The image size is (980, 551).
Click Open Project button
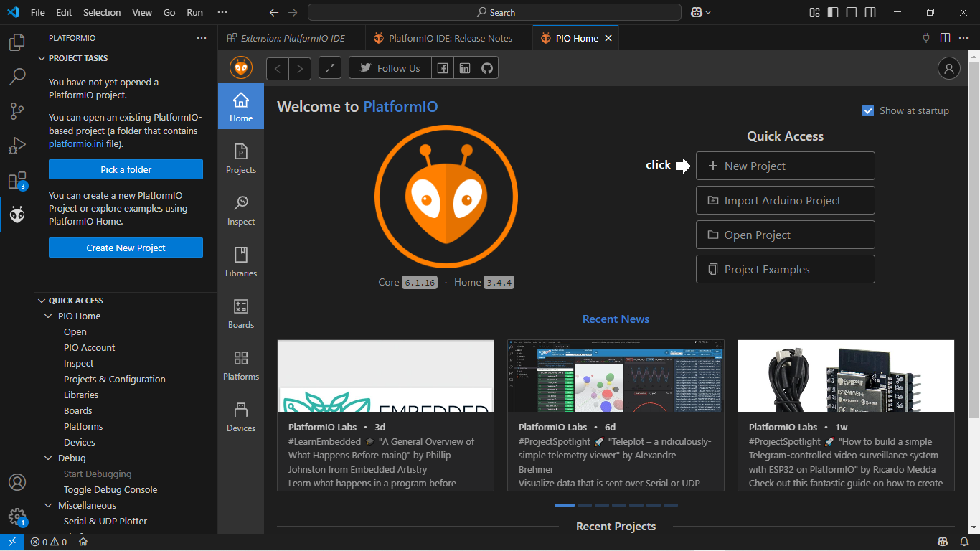[785, 235]
